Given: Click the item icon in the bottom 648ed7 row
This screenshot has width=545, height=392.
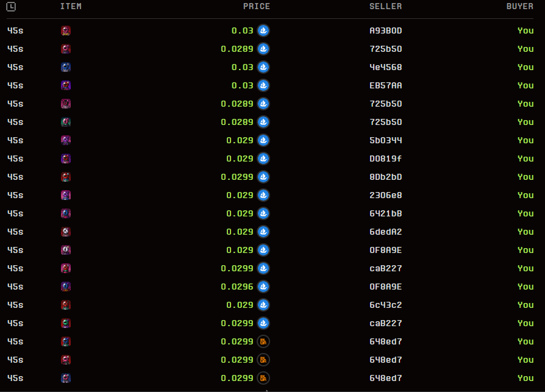Looking at the screenshot, I should 65,378.
